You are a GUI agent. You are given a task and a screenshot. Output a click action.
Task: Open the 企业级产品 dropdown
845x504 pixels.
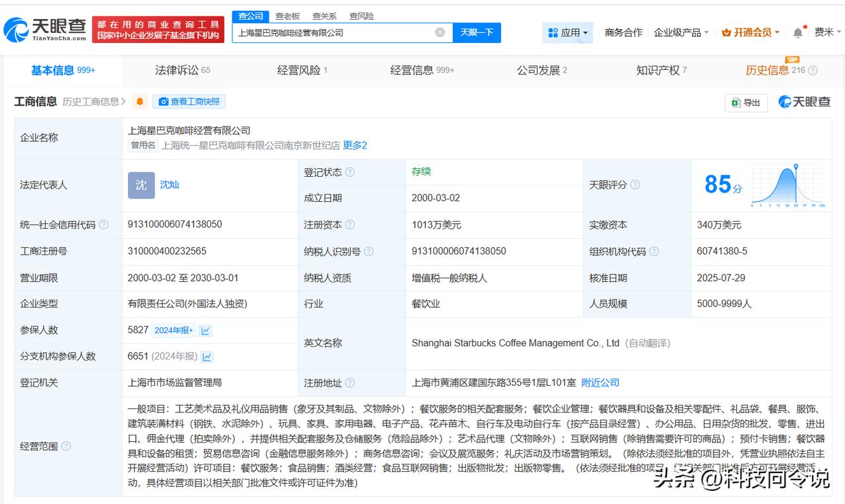click(x=681, y=32)
